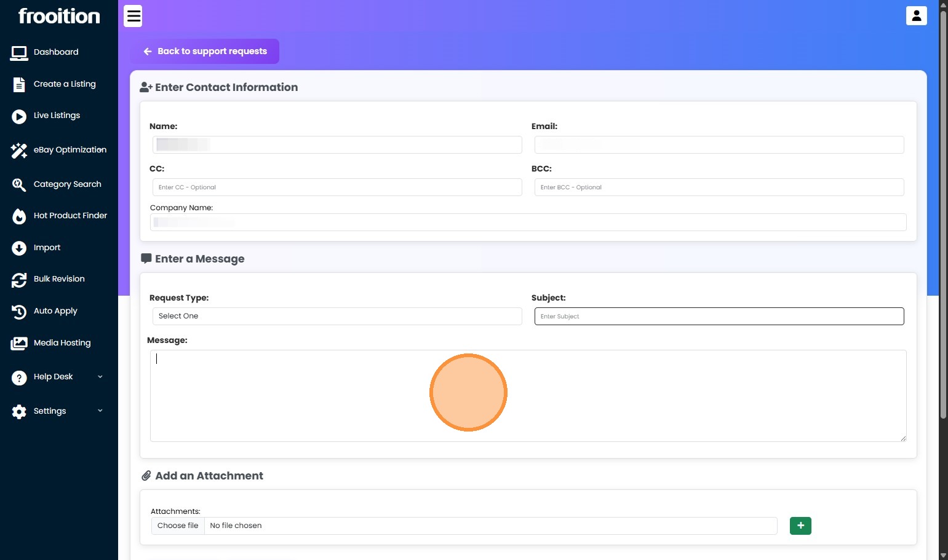Click inside the Message text area
This screenshot has width=948, height=560.
[528, 396]
